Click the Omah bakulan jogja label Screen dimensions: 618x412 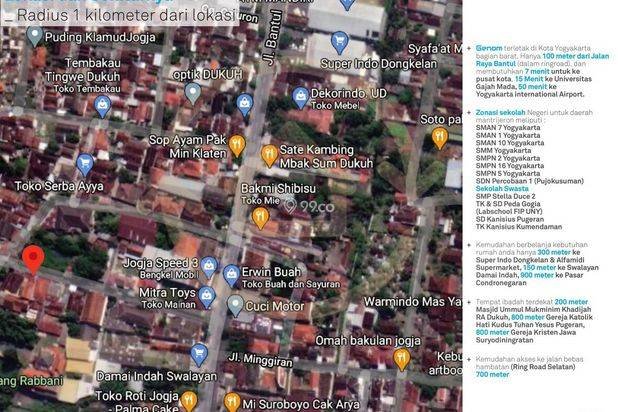[368, 341]
